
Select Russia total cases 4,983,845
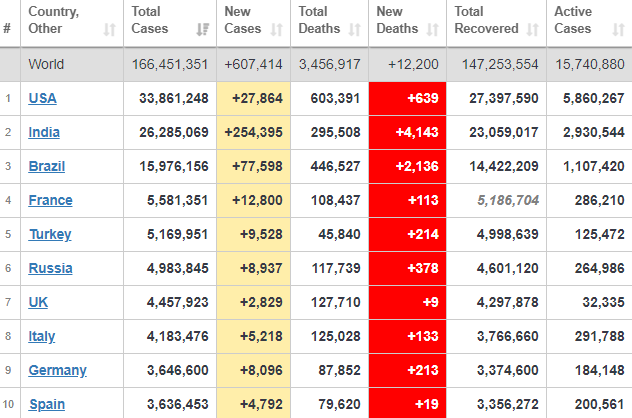(178, 268)
